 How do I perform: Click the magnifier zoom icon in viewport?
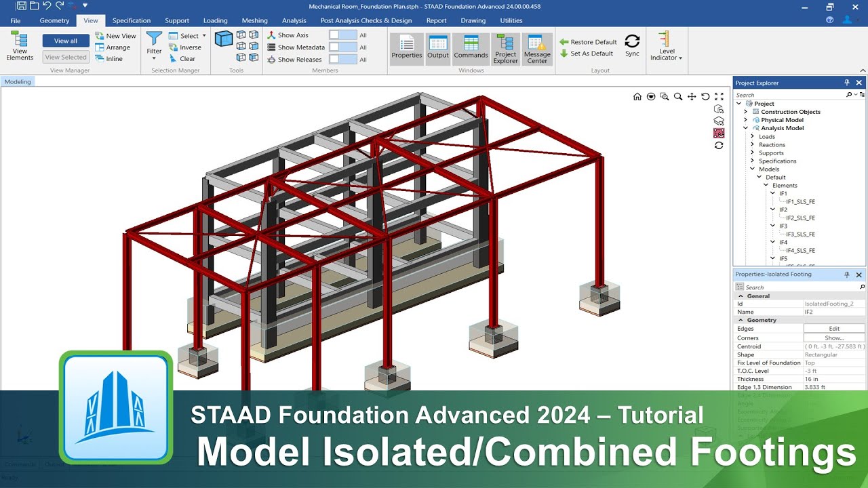[678, 97]
